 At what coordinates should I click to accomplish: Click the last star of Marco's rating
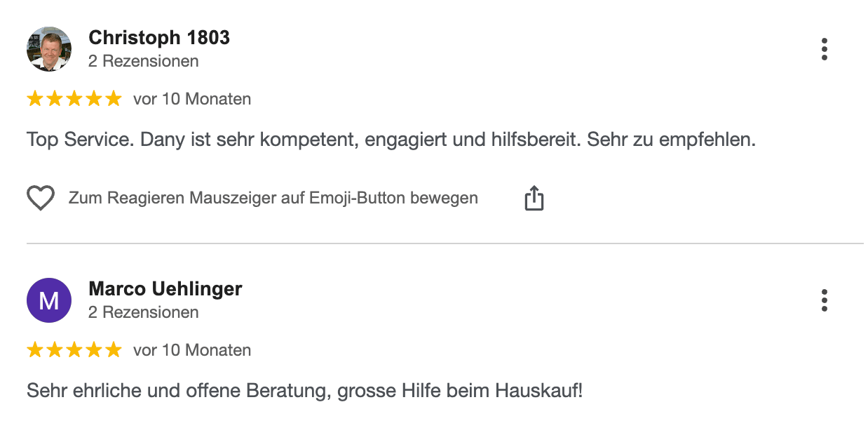point(114,350)
